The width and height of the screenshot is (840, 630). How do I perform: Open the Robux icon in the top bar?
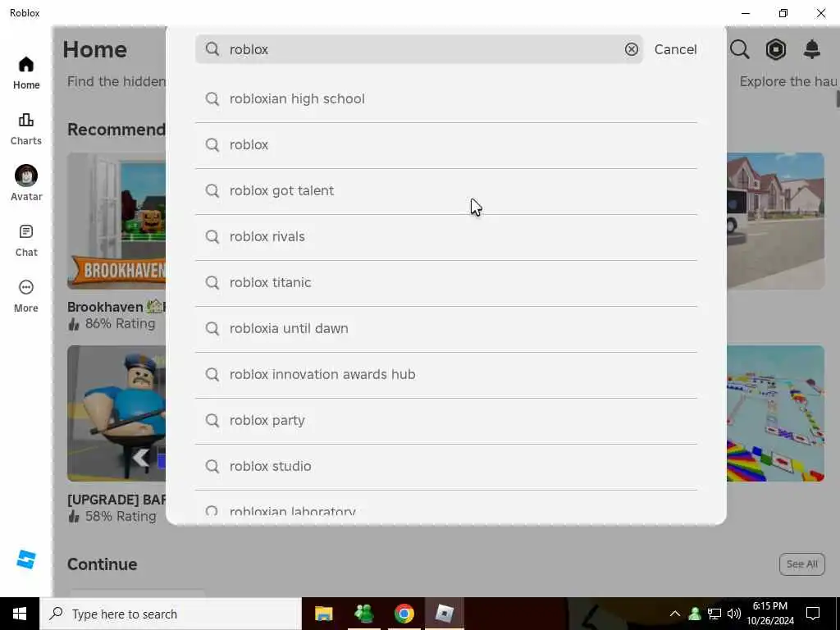pyautogui.click(x=776, y=49)
